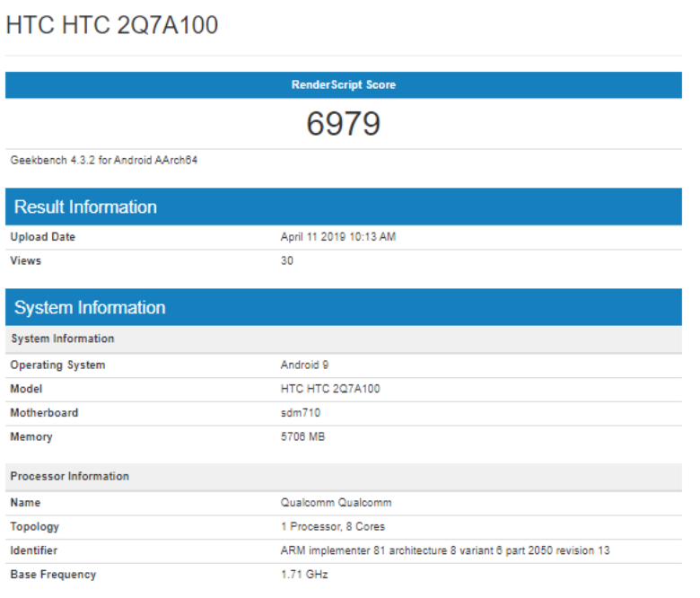Click the Identifier label

point(33,550)
